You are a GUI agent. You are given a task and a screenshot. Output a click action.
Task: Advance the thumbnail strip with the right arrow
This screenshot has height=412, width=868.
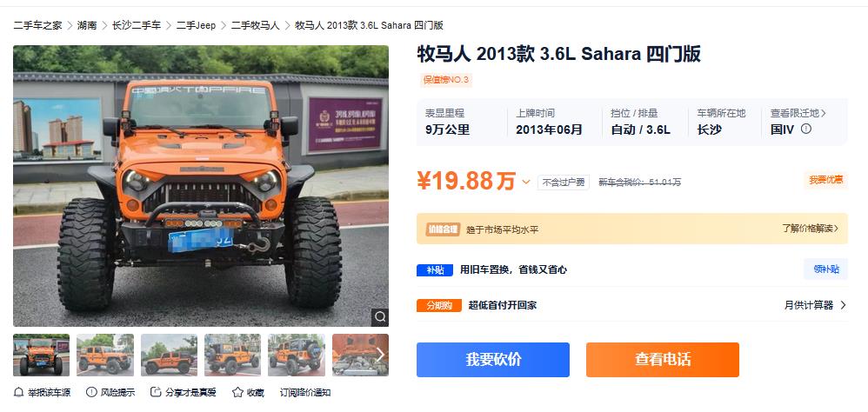[380, 355]
